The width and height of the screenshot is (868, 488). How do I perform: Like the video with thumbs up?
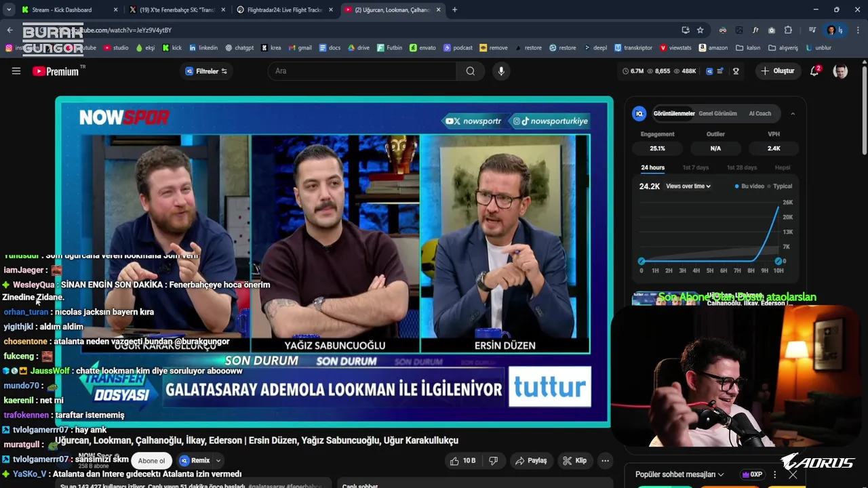pyautogui.click(x=463, y=461)
